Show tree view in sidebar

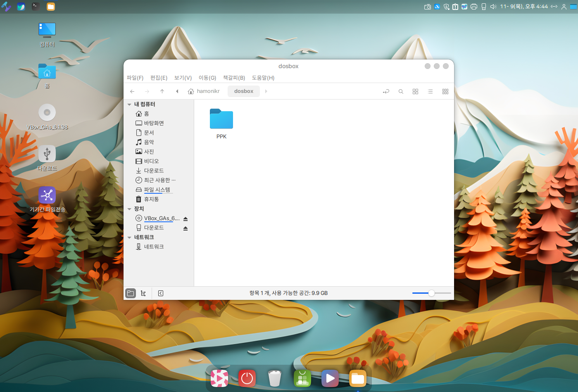coord(143,293)
